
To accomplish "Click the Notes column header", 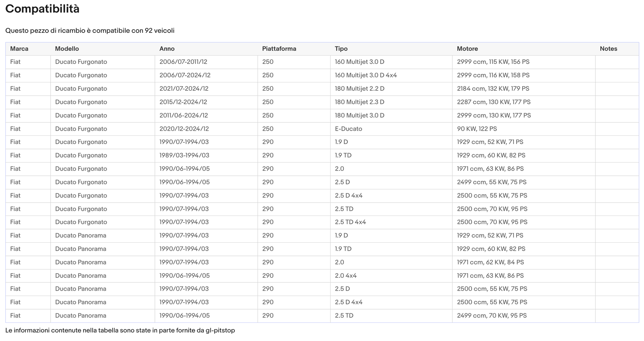I will [609, 49].
